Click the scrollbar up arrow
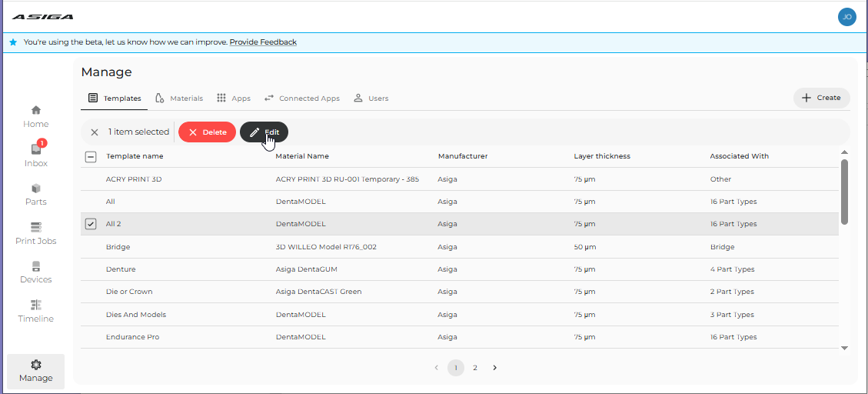 (x=844, y=152)
